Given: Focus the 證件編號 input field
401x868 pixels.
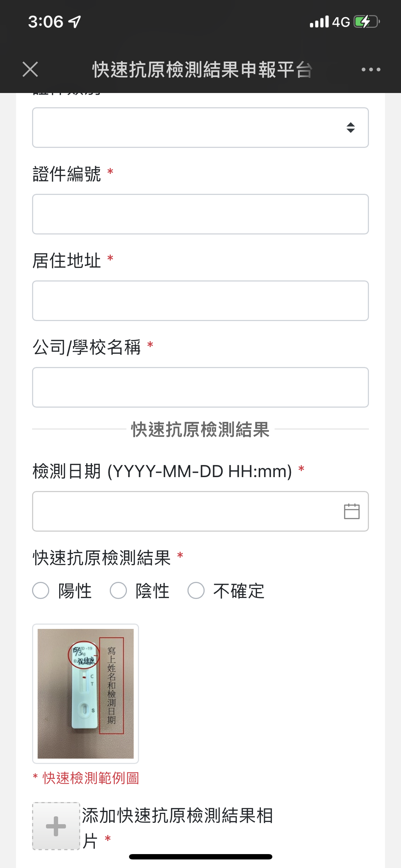Looking at the screenshot, I should click(200, 214).
